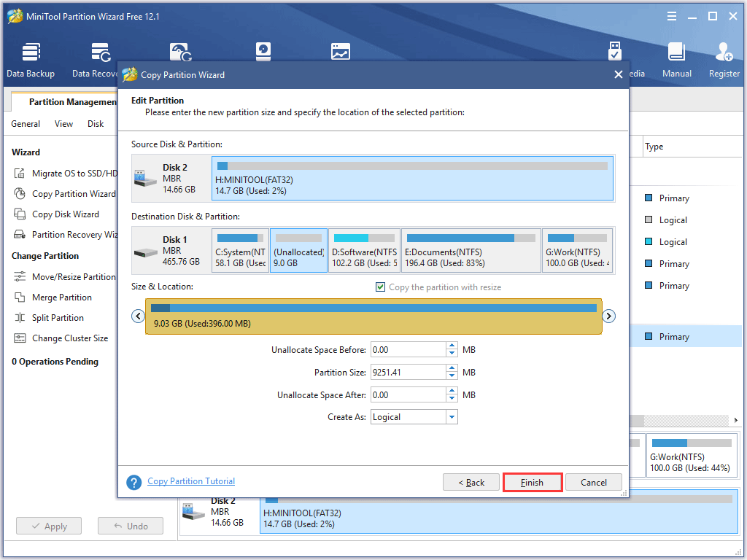Click H:MINITOOL partition in main window disk map

498,512
